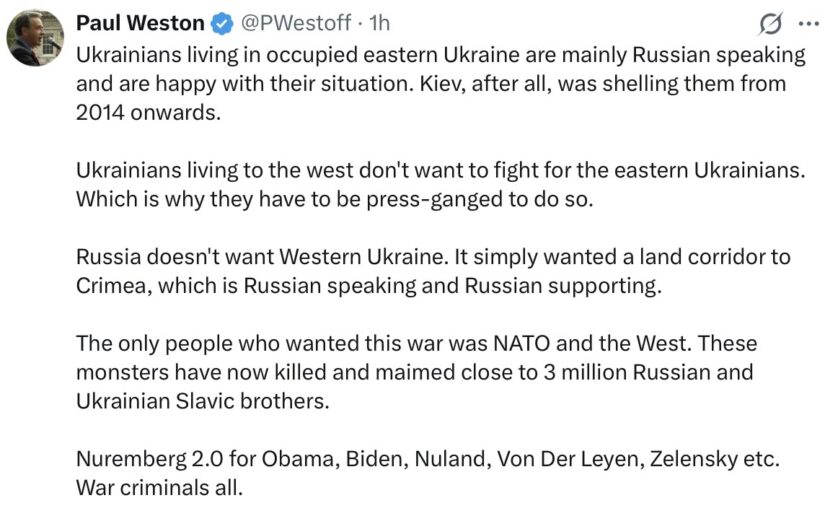The image size is (825, 516).
Task: Click the paragraph about being press-ganged
Action: [x=441, y=185]
